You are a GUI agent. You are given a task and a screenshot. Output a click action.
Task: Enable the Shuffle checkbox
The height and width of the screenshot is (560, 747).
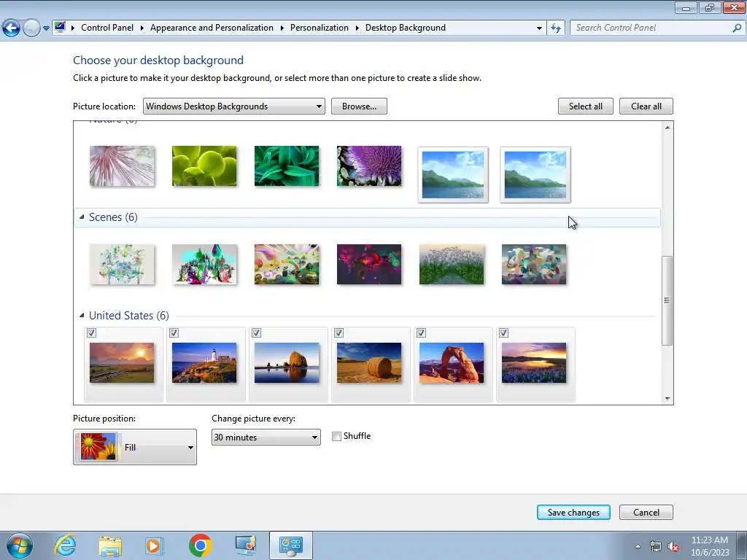(x=337, y=436)
